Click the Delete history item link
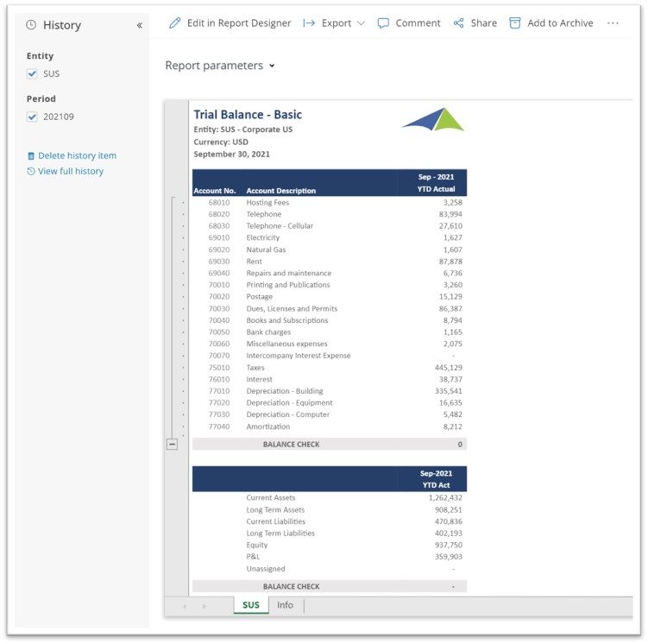 pyautogui.click(x=77, y=156)
